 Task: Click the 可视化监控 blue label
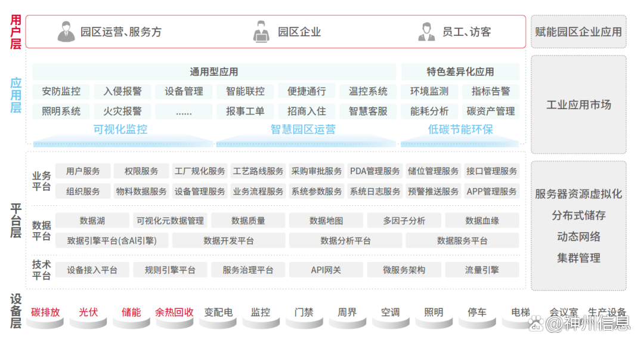[x=120, y=129]
